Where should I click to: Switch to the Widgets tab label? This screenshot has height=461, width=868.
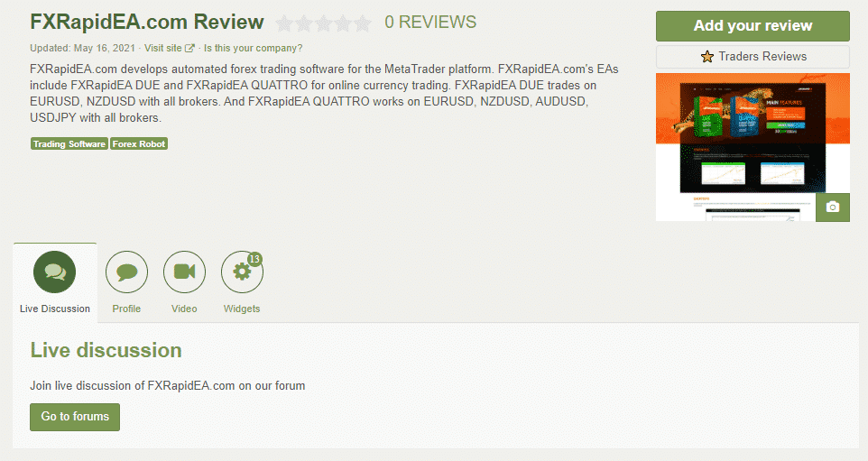[x=242, y=309]
